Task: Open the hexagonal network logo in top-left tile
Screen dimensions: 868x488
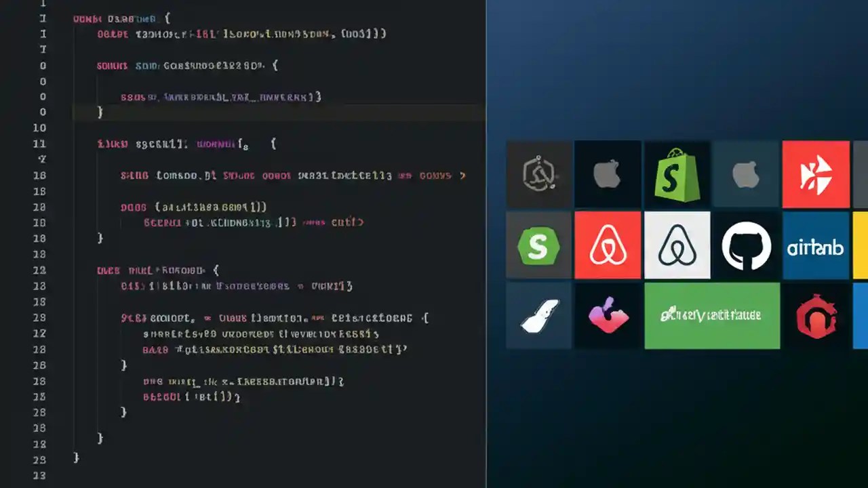Action: tap(539, 174)
